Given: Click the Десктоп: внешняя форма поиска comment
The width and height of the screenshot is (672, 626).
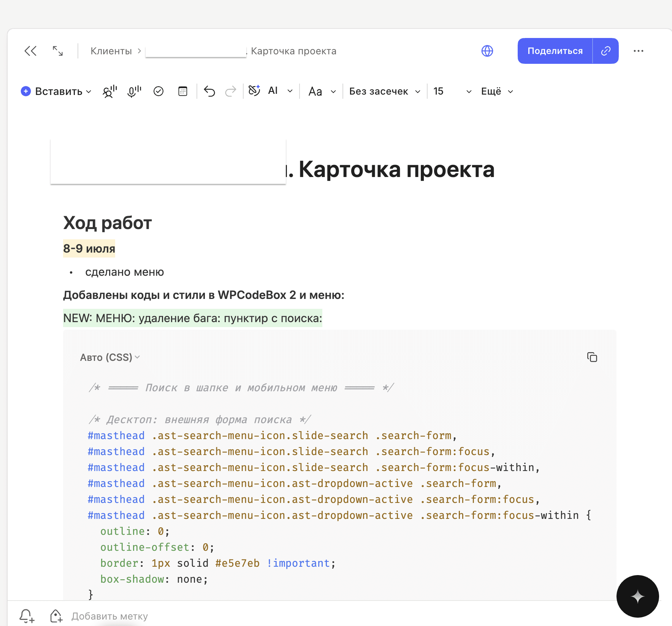Looking at the screenshot, I should click(x=200, y=420).
